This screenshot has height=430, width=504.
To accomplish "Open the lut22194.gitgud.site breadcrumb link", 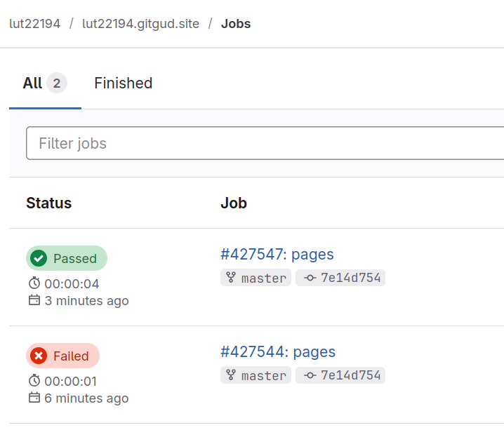I will [x=140, y=24].
